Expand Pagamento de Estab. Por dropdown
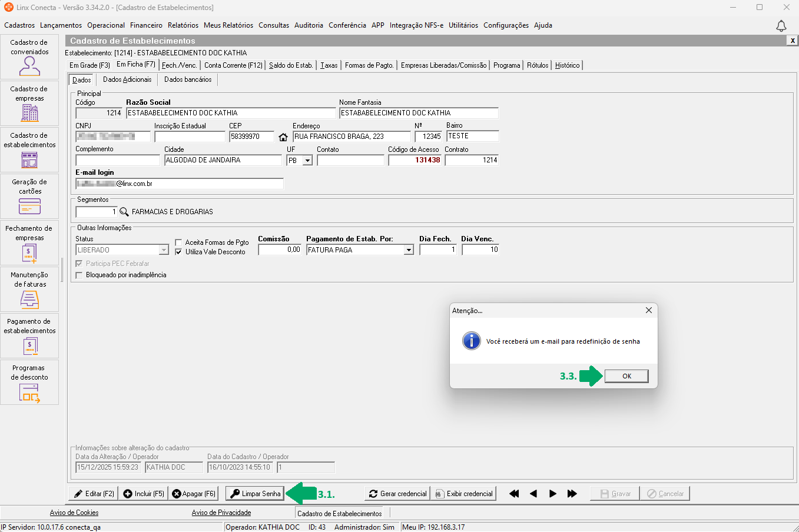Screen dimensions: 799x532 [x=409, y=250]
